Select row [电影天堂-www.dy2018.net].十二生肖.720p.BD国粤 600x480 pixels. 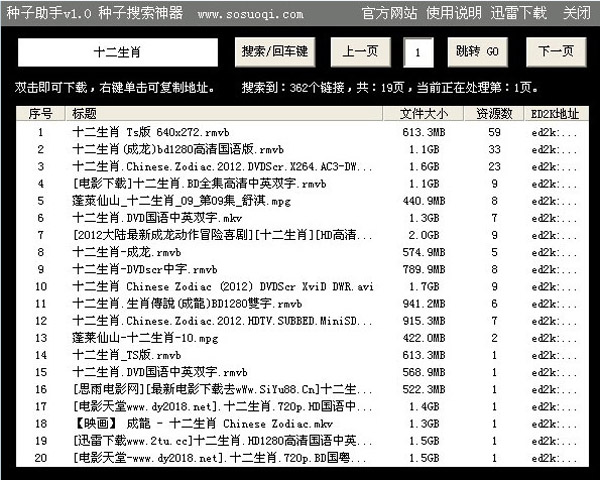coord(302,458)
